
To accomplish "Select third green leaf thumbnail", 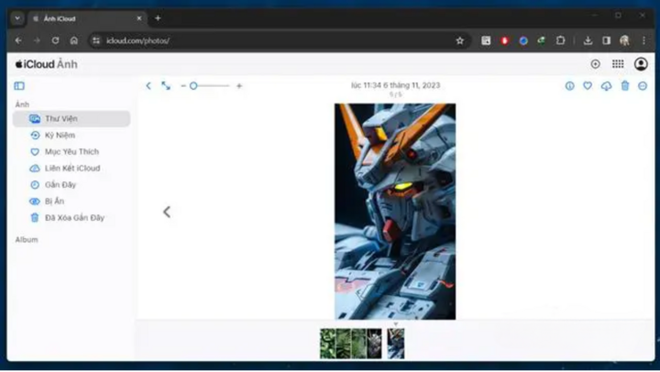I will pos(359,344).
